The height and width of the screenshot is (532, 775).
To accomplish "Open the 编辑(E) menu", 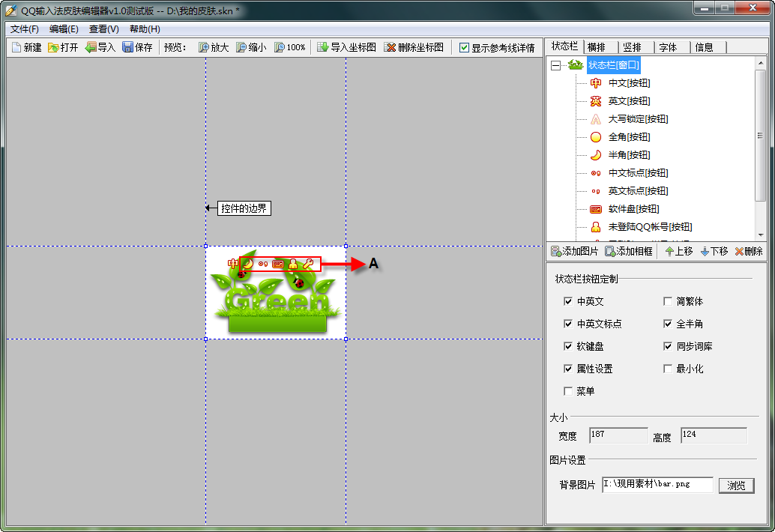I will [64, 29].
